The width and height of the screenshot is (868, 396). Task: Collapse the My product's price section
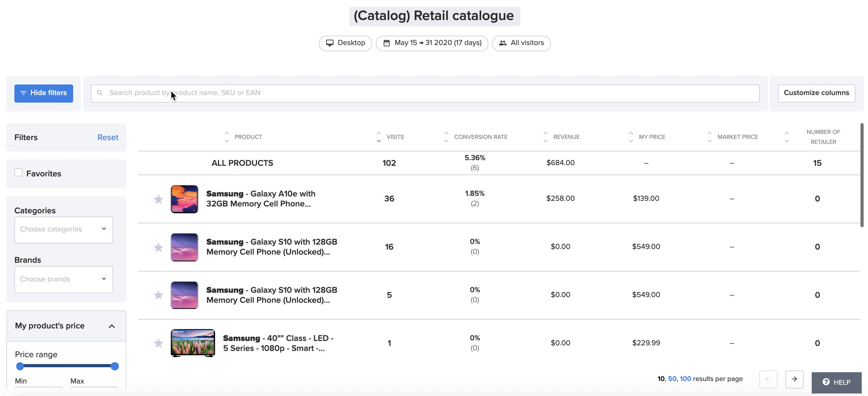tap(112, 326)
